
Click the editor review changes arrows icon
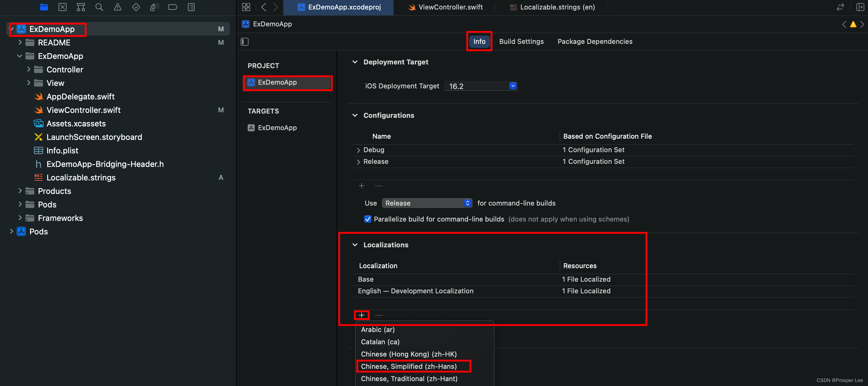(x=840, y=7)
